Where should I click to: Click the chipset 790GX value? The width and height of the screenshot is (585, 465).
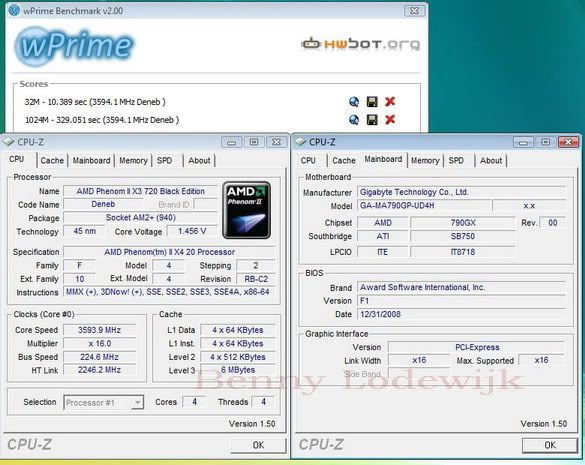463,223
